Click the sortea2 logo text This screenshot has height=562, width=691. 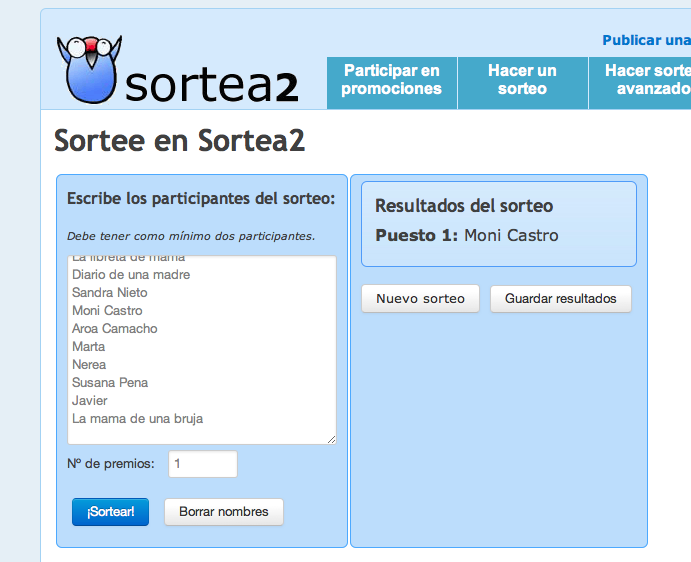[212, 86]
